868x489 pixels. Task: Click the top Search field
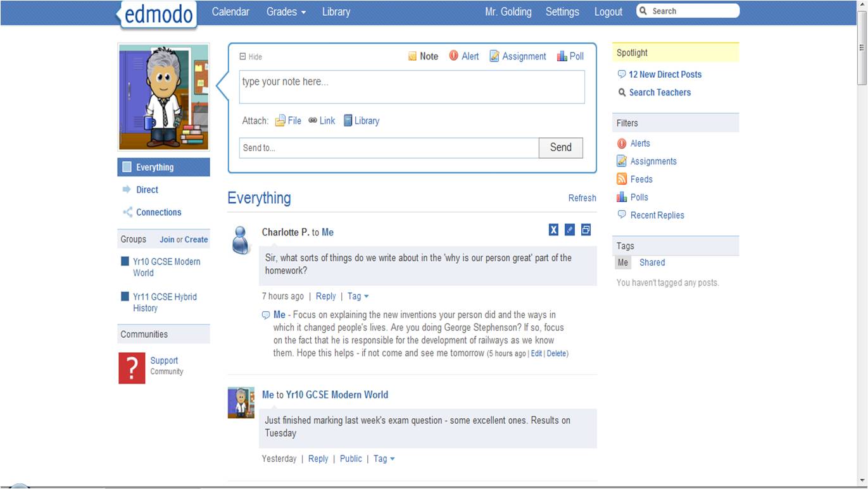[x=688, y=11]
